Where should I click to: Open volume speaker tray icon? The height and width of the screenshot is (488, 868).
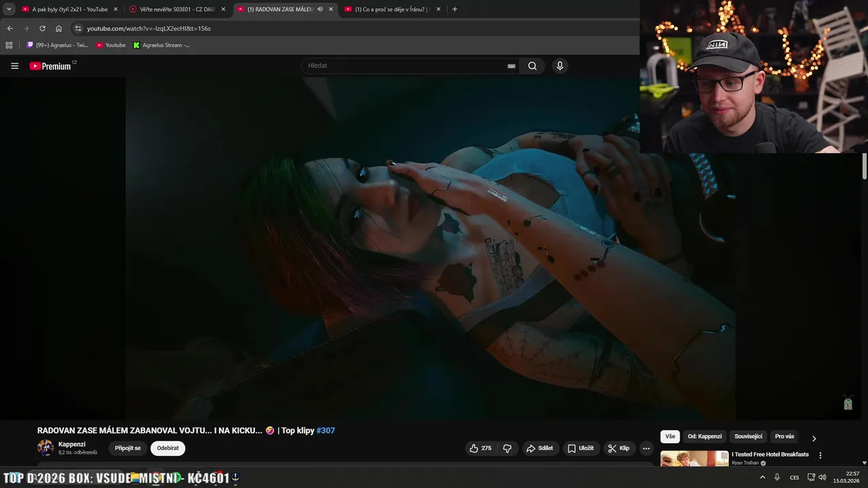pos(823,477)
